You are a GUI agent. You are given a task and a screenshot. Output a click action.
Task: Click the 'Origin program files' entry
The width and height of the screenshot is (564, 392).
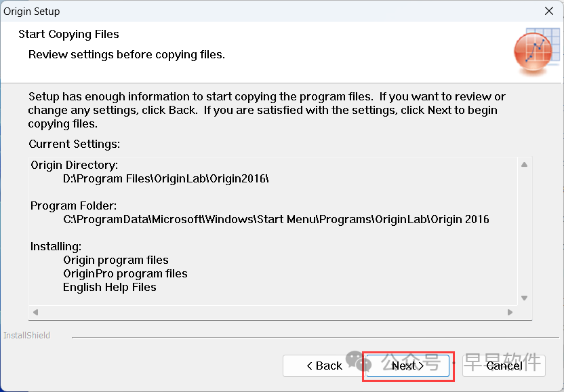coord(116,260)
